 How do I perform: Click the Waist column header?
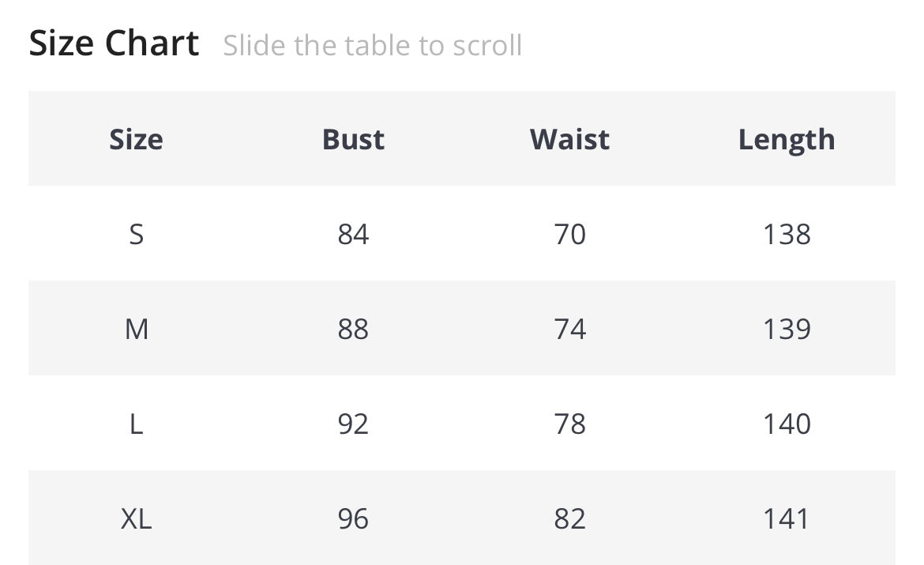click(569, 139)
